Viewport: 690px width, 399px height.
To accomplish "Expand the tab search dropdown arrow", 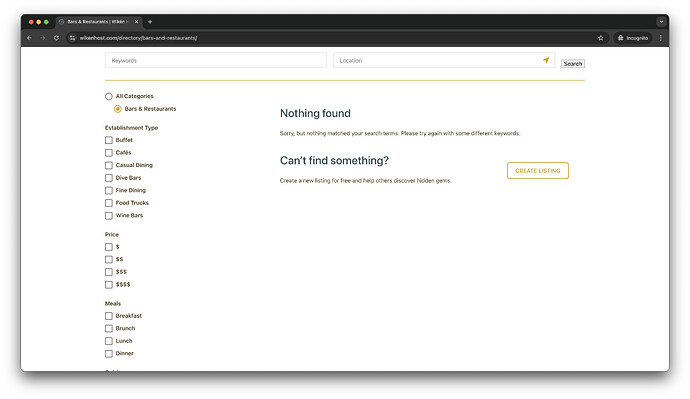I will 661,22.
